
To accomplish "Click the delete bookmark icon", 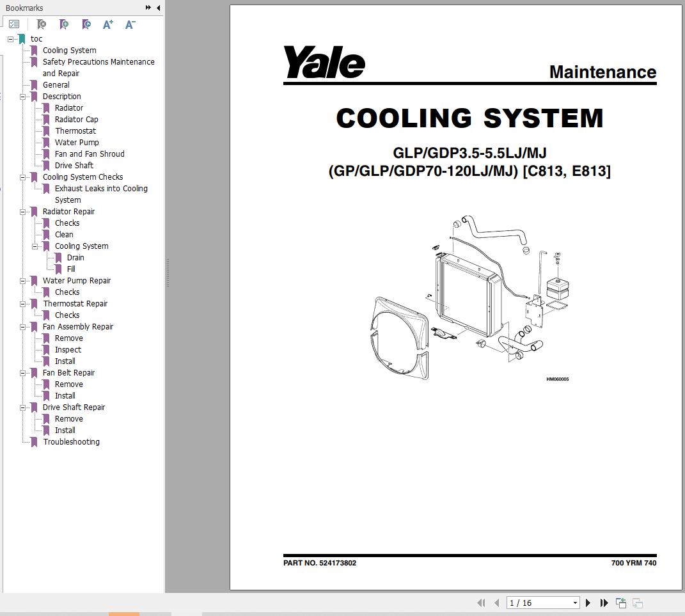I will 42,24.
